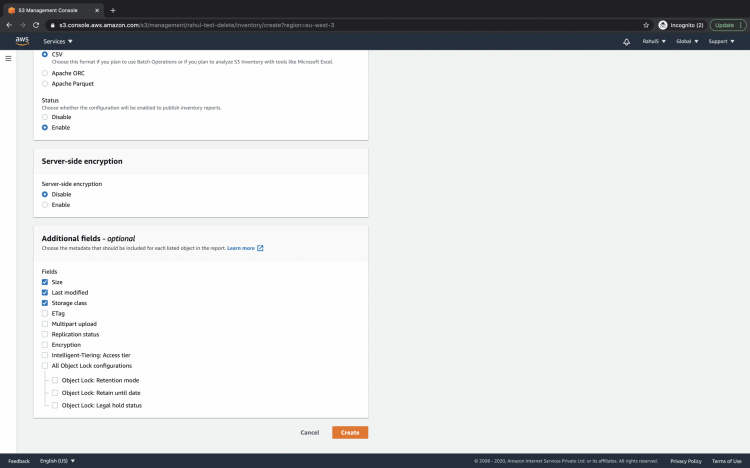Click the orange Create button
The image size is (750, 468).
point(350,432)
